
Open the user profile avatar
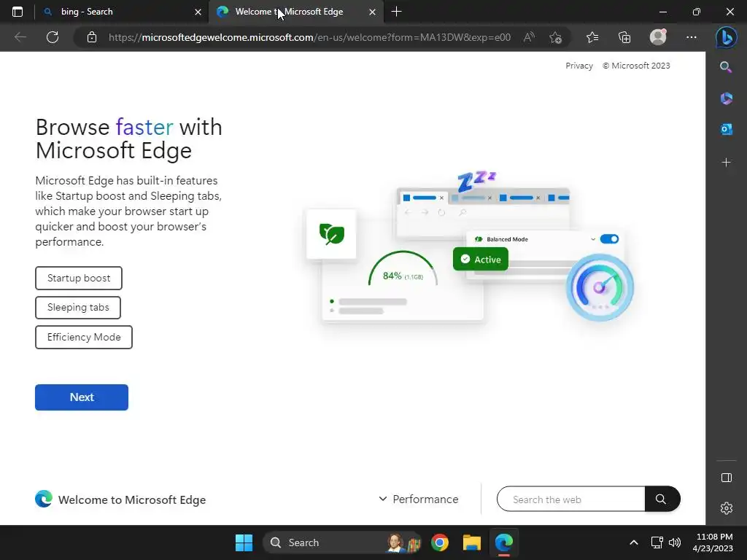click(658, 37)
